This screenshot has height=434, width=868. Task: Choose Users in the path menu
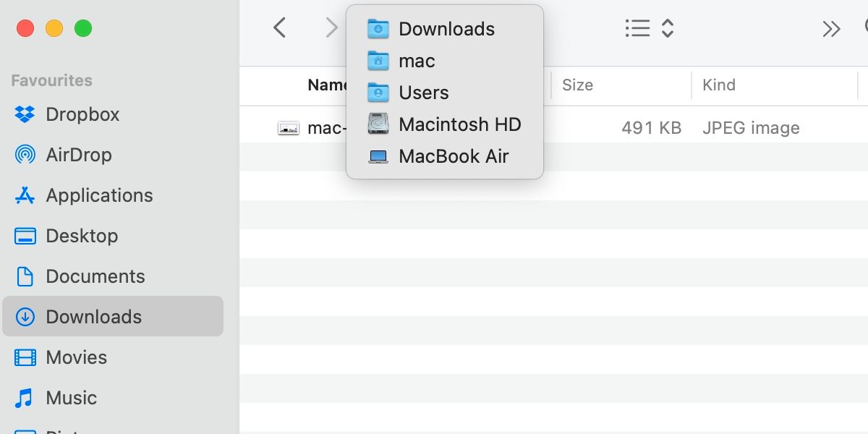(445, 93)
